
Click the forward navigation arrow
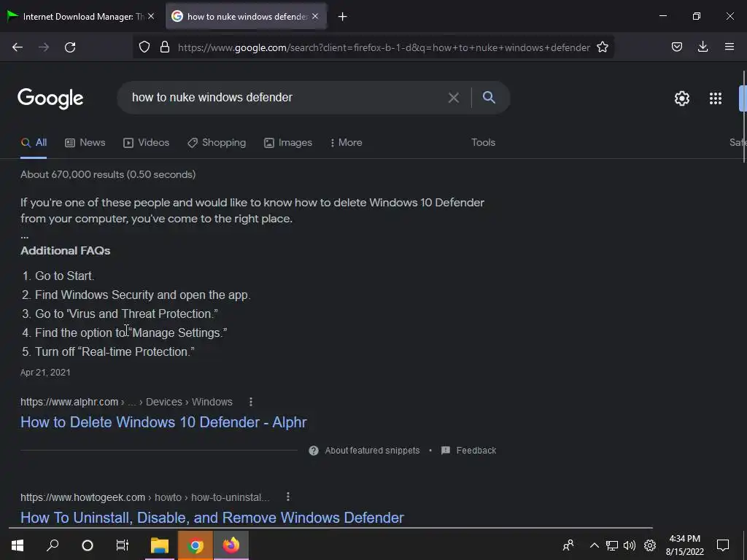(44, 47)
